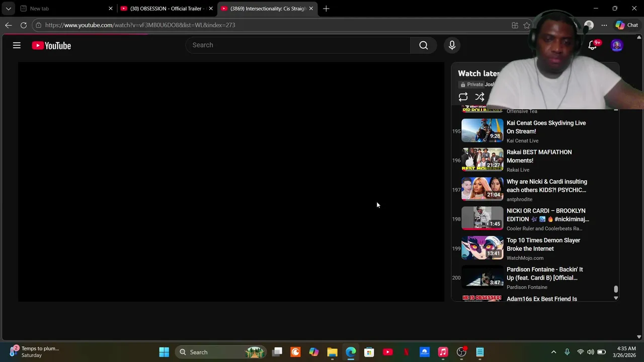Click channel name 'Kai Cenat Live'
This screenshot has width=644, height=362.
pos(522,141)
